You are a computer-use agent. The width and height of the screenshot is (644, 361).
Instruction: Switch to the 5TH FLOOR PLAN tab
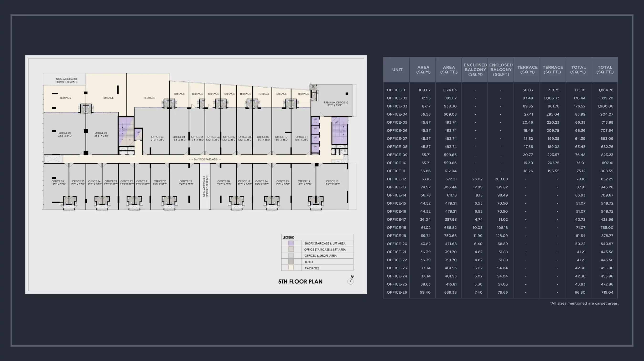pyautogui.click(x=300, y=281)
